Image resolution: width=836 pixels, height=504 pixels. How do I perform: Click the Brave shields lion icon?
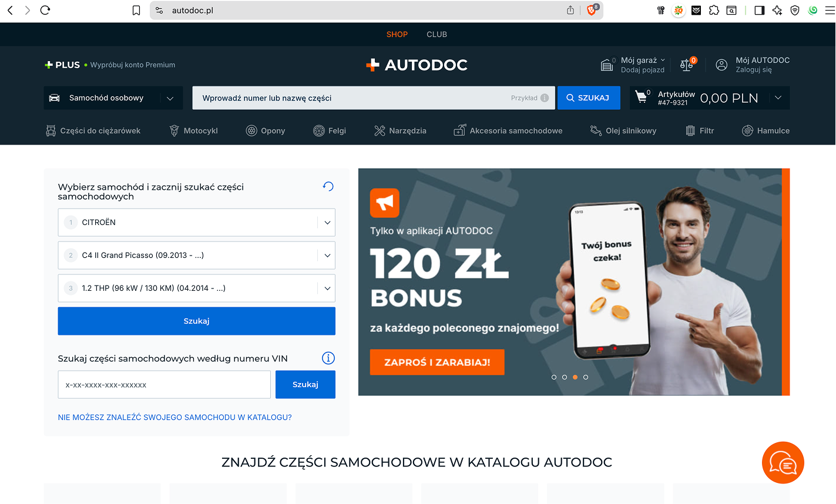[x=592, y=10]
